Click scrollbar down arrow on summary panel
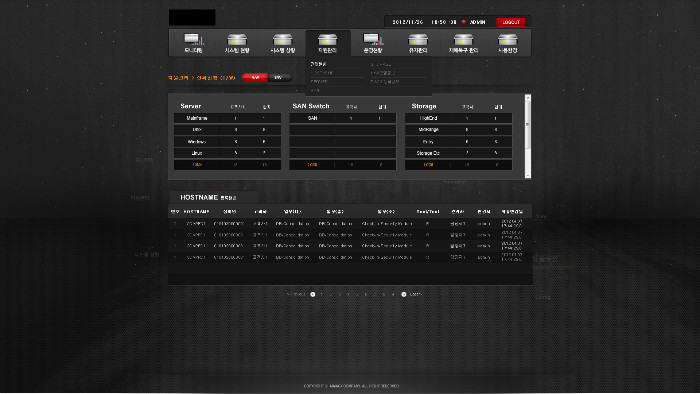 528,175
